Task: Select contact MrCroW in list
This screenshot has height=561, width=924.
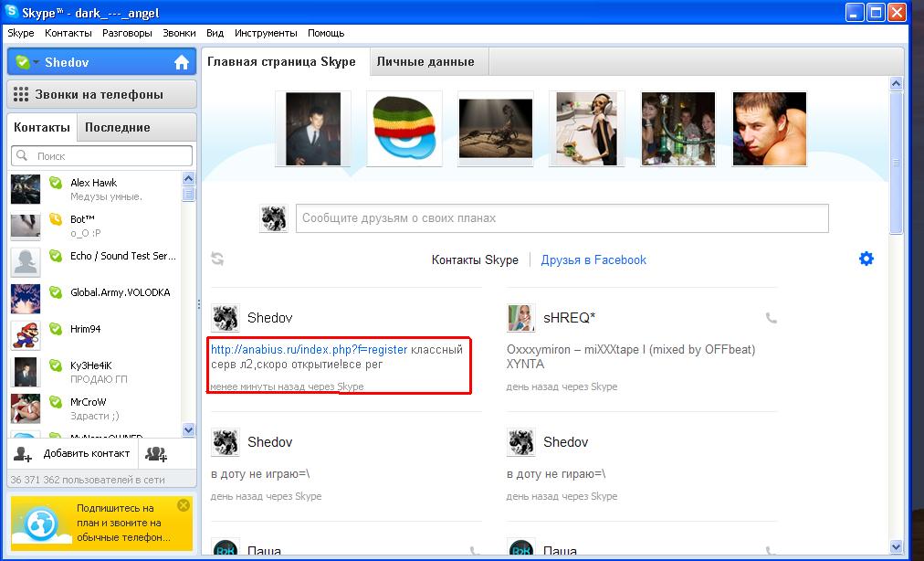Action: coord(94,408)
